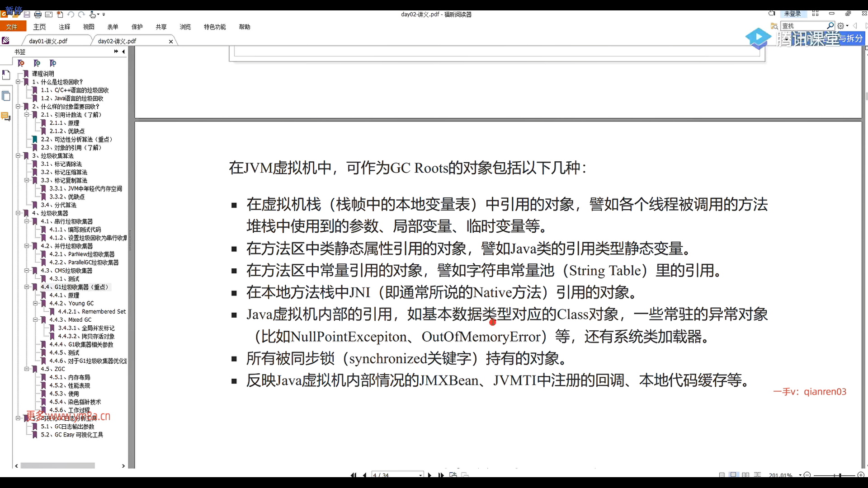This screenshot has width=868, height=488.
Task: Enable single page continuous view mode
Action: (733, 475)
